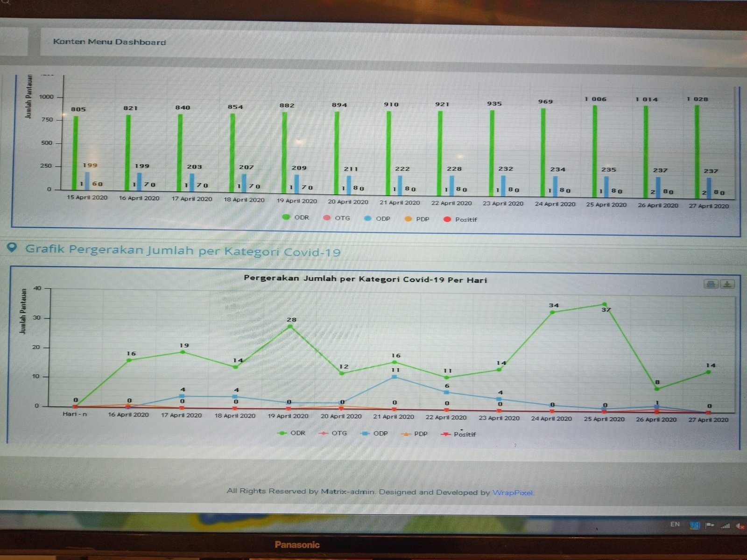
Task: Open the Action Center flag tray icon
Action: click(710, 525)
